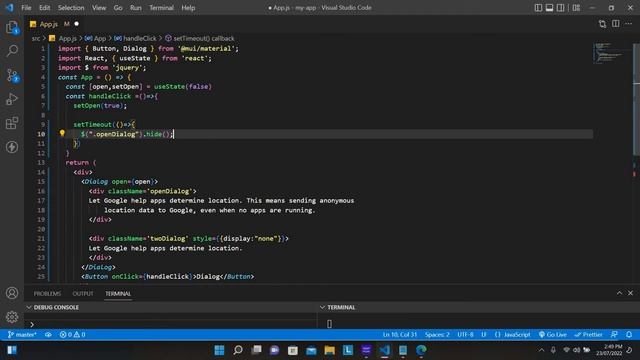This screenshot has width=640, height=360.
Task: Click the taskbar clock showing 2:49 PM
Action: pyautogui.click(x=610, y=350)
